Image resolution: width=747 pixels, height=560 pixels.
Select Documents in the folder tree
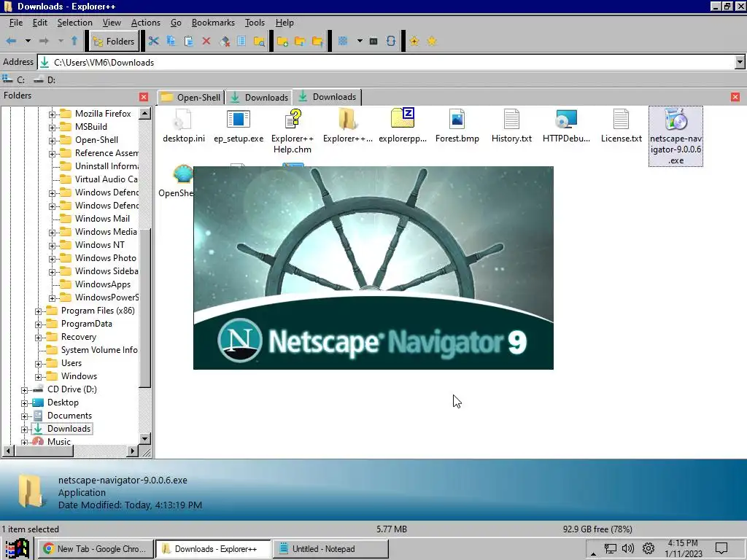[69, 415]
